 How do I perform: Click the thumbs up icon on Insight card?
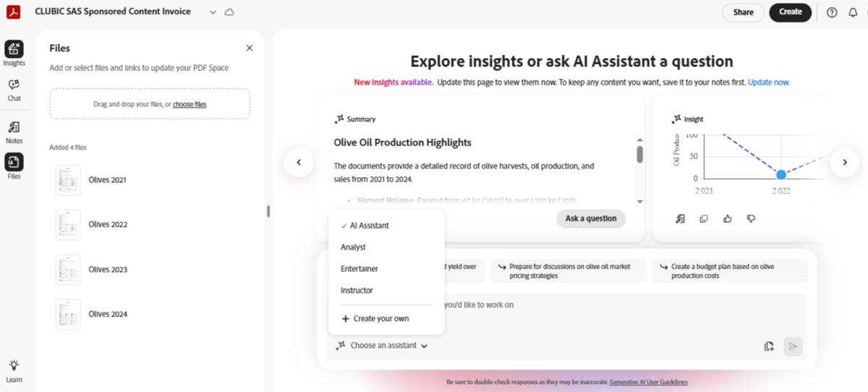coord(728,218)
